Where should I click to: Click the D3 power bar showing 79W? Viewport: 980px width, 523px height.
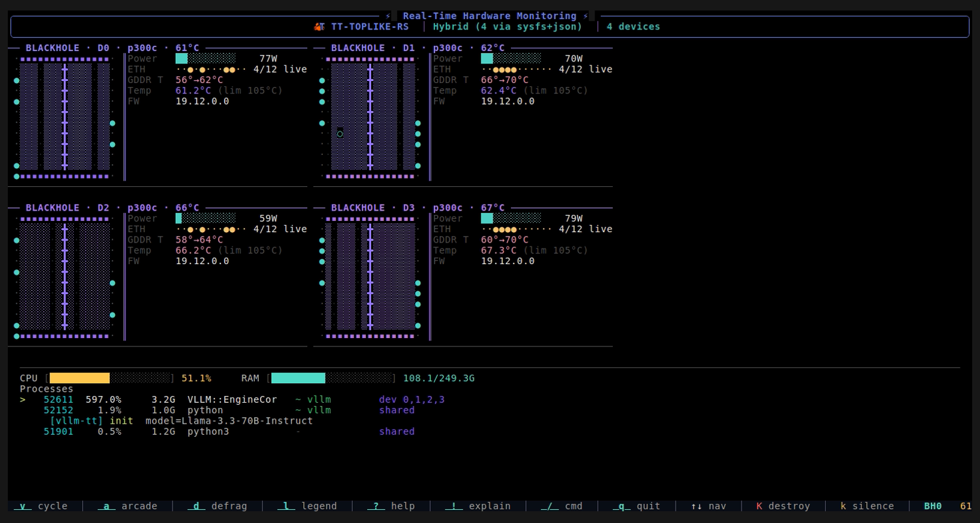tap(511, 218)
